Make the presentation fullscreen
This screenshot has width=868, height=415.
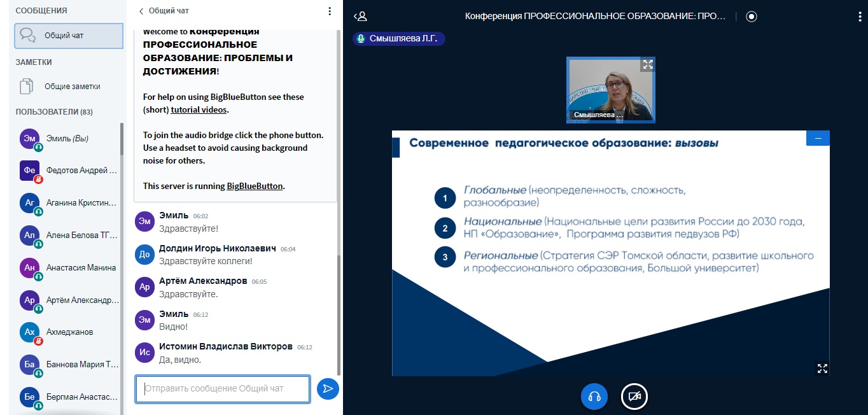[822, 368]
